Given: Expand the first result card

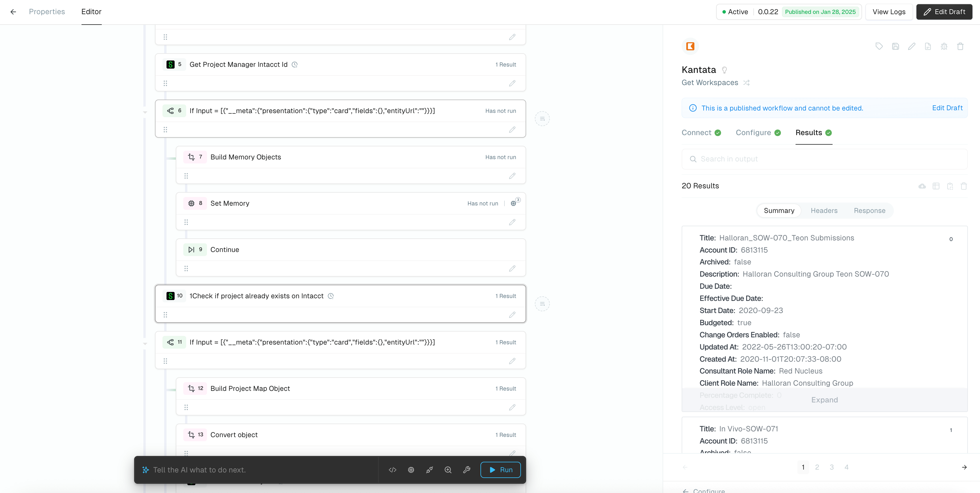Looking at the screenshot, I should (x=824, y=400).
